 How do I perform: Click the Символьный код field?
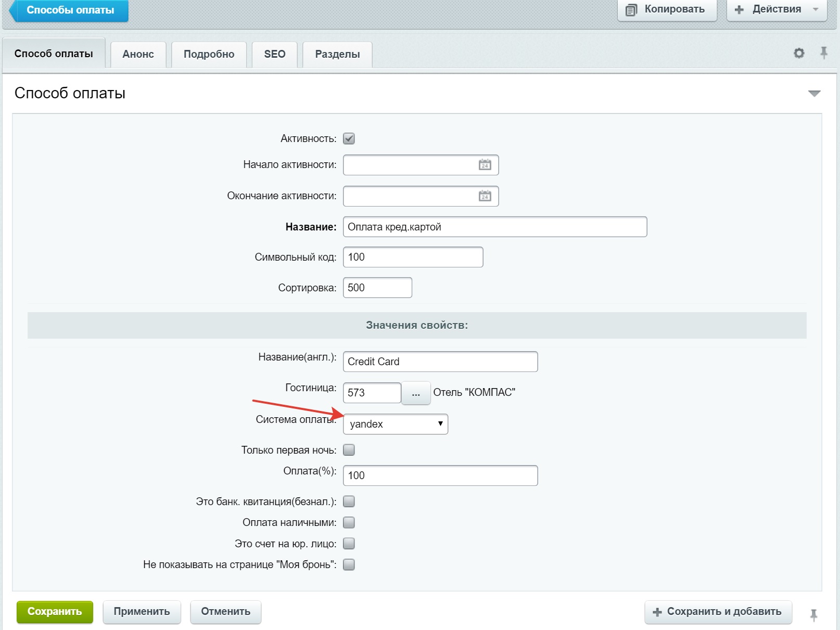(413, 257)
